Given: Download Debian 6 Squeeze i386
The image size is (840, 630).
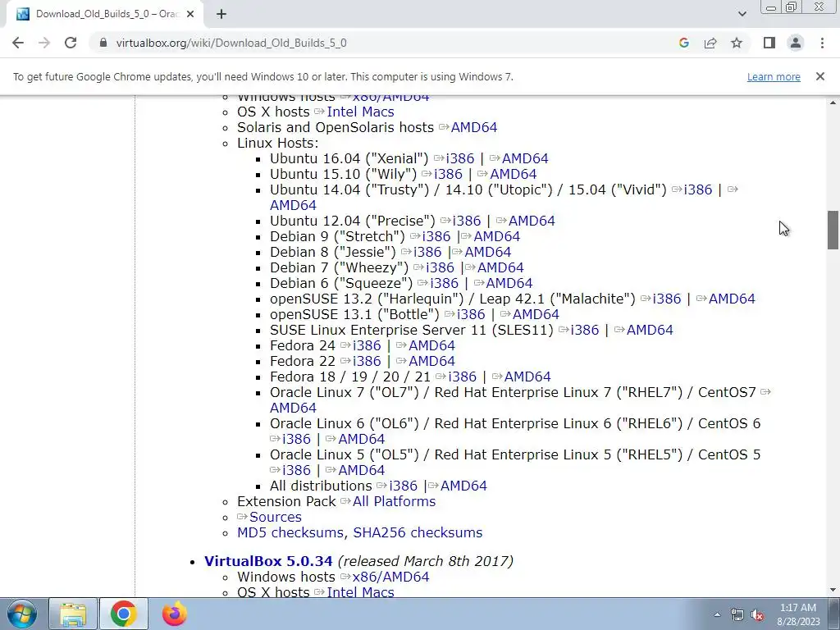Looking at the screenshot, I should [x=444, y=283].
